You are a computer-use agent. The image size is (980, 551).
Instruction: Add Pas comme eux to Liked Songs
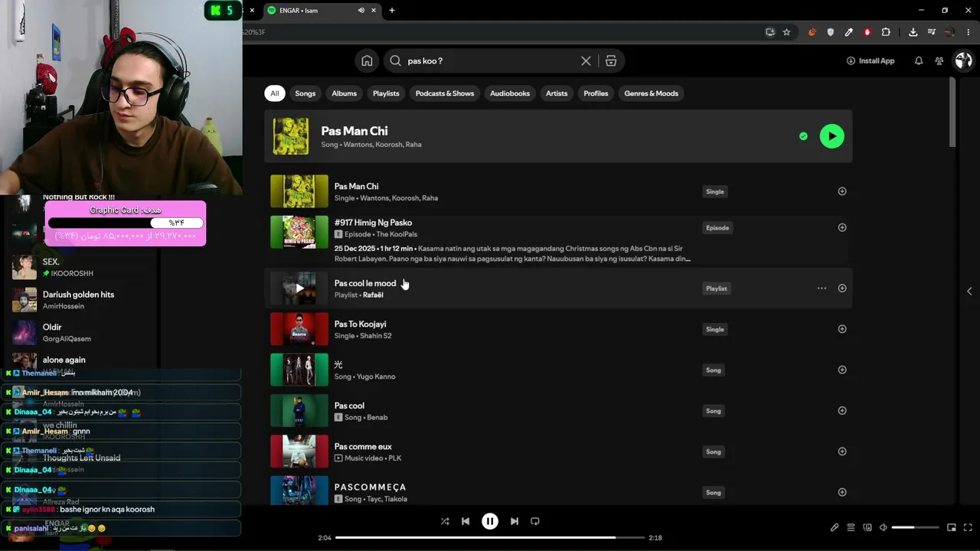point(842,452)
